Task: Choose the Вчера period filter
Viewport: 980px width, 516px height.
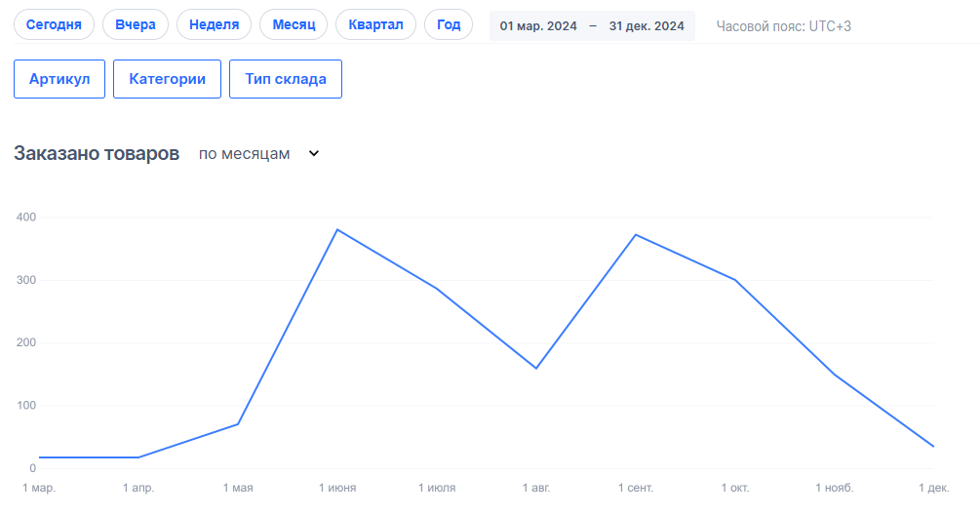Action: [136, 24]
